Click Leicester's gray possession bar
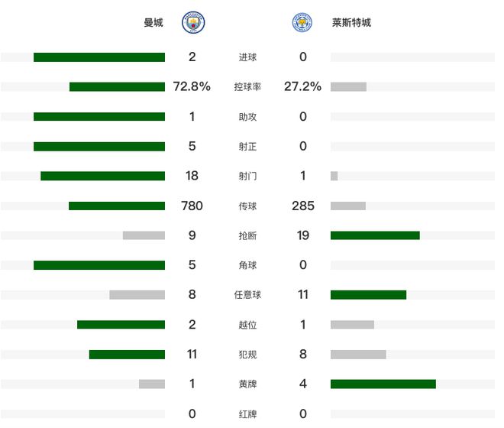This screenshot has height=428, width=504. coord(348,87)
